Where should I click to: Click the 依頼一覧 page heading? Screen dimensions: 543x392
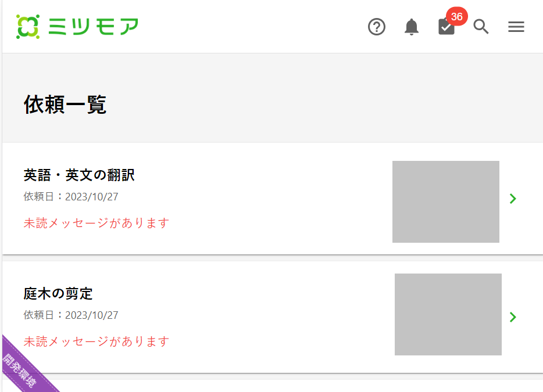[65, 105]
